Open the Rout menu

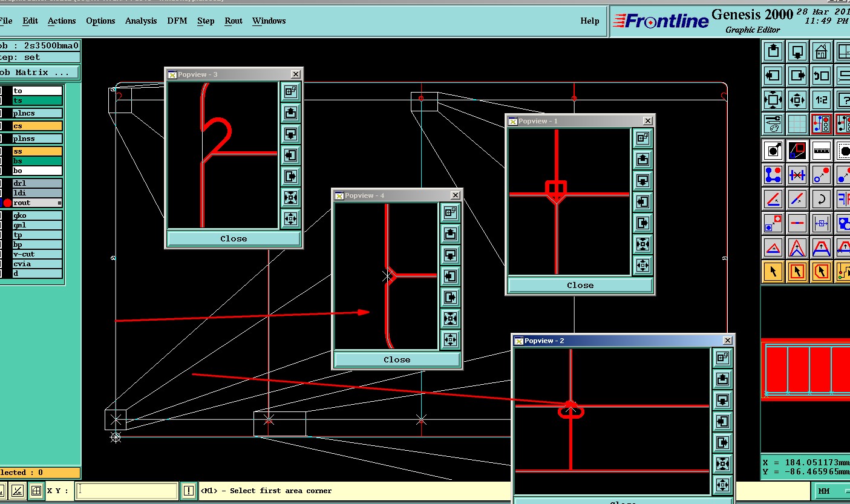(x=234, y=21)
